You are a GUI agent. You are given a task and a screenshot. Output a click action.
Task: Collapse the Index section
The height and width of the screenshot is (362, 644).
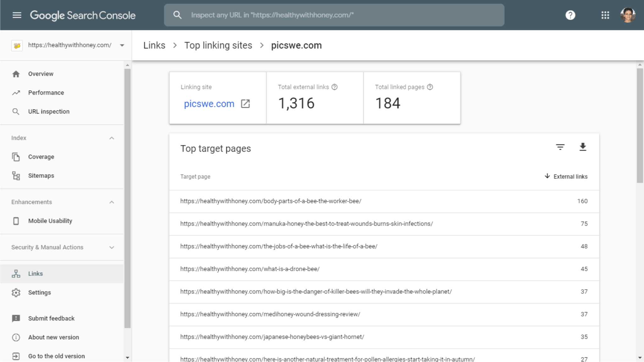(x=112, y=138)
